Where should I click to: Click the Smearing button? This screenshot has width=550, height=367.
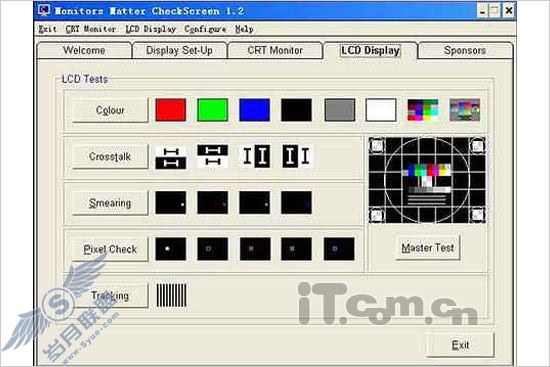(110, 203)
